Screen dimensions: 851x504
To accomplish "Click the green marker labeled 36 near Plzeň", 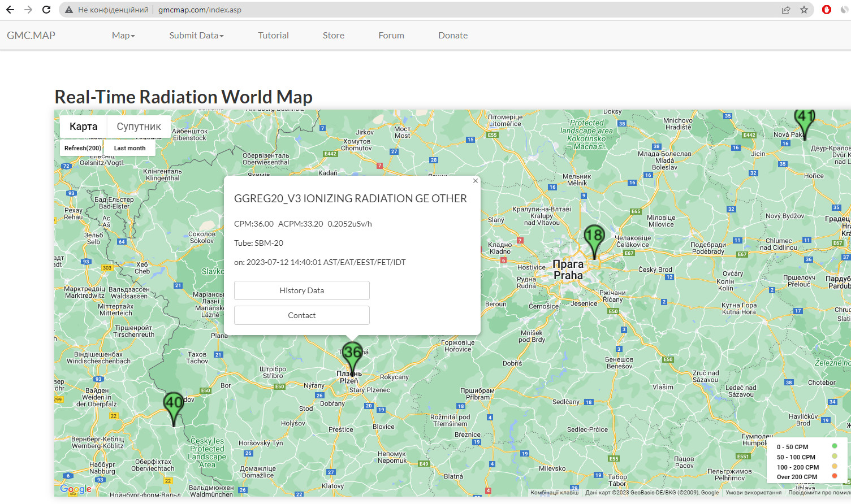I will click(352, 352).
